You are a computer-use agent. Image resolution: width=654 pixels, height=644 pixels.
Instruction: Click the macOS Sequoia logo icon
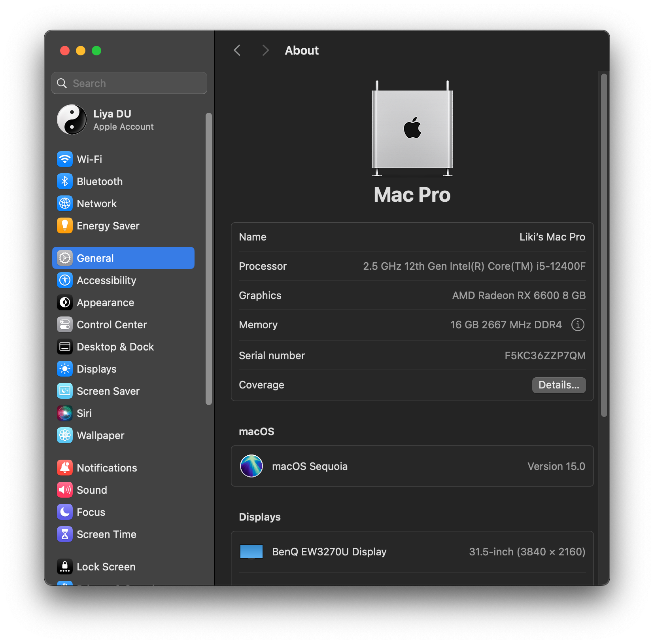coord(251,466)
